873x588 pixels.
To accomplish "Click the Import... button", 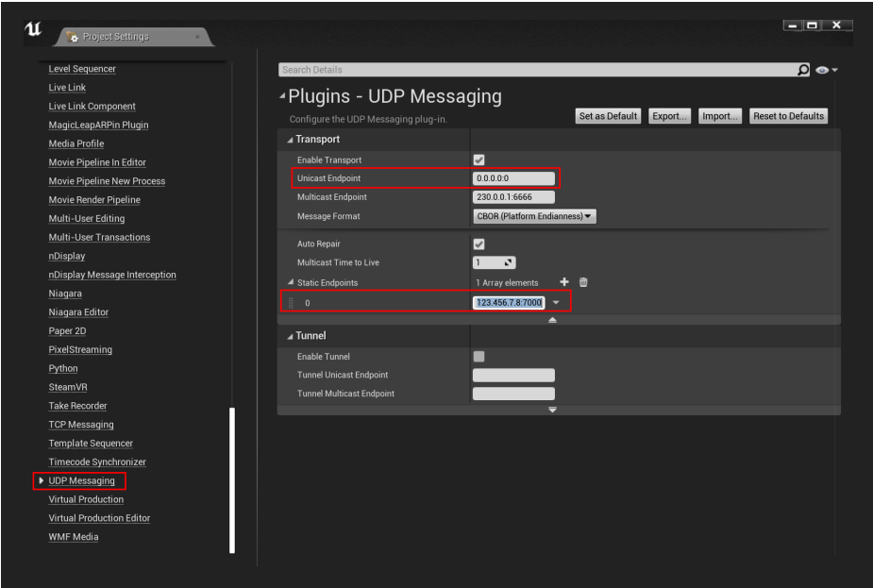I will (720, 116).
